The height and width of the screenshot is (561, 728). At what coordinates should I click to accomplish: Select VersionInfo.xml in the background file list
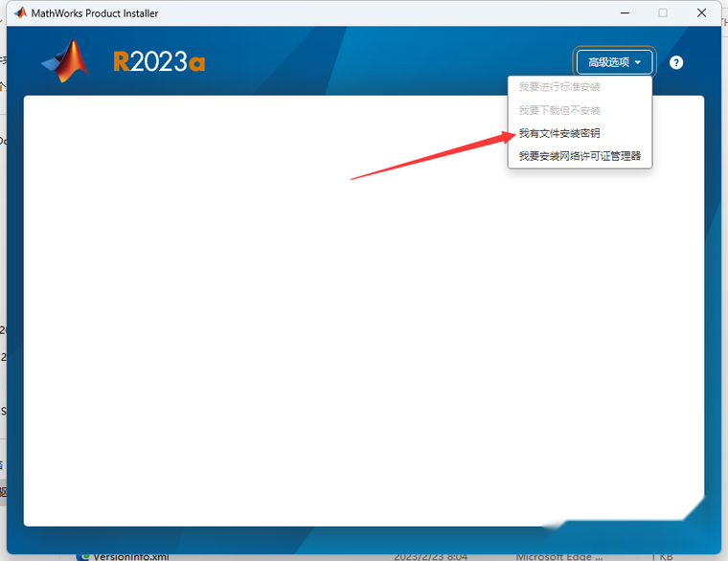point(133,556)
